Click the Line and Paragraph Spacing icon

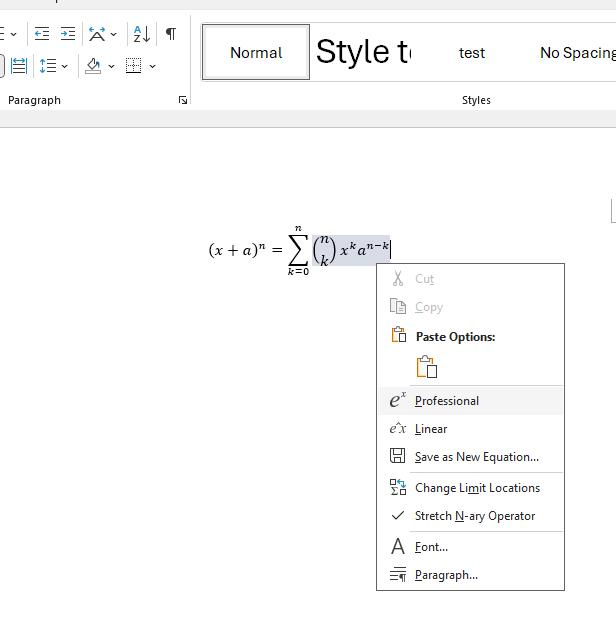coord(48,66)
